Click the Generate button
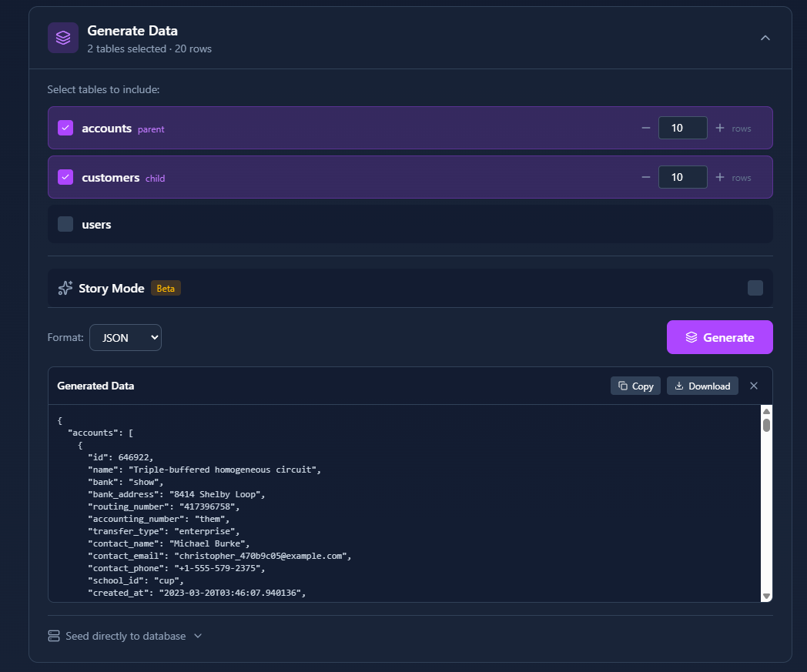Screen dimensions: 807x672 pos(719,337)
